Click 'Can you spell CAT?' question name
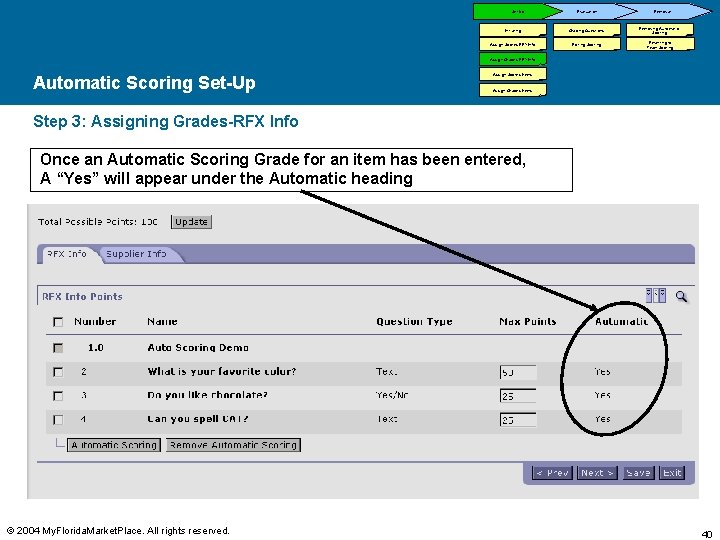 (x=198, y=419)
